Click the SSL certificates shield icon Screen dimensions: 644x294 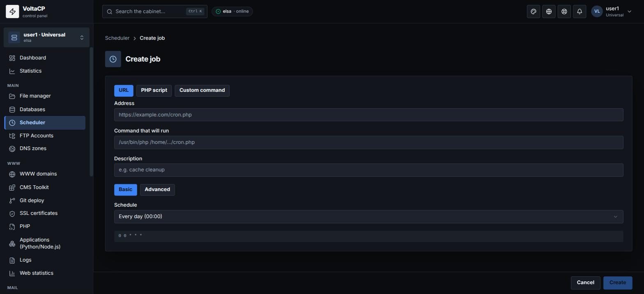pos(12,213)
